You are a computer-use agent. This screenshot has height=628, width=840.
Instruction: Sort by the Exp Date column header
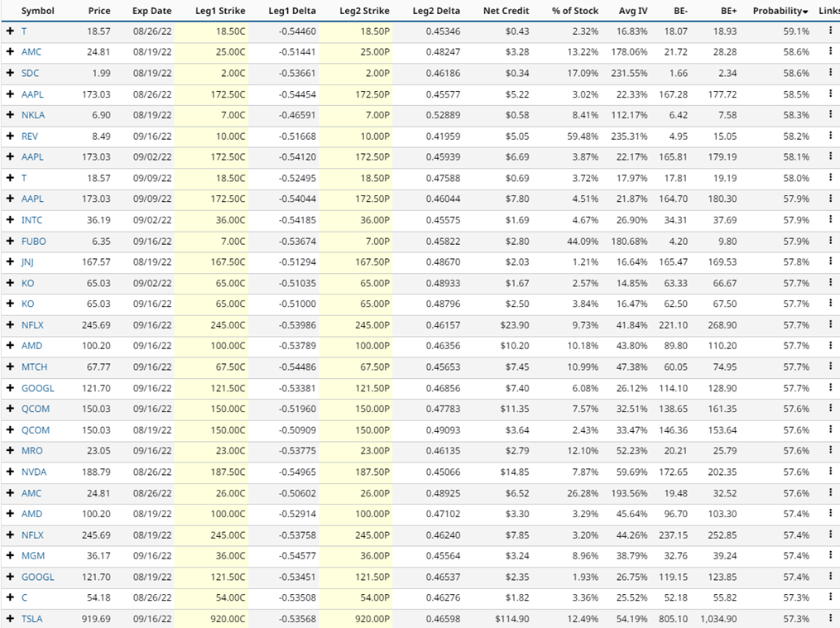point(152,11)
